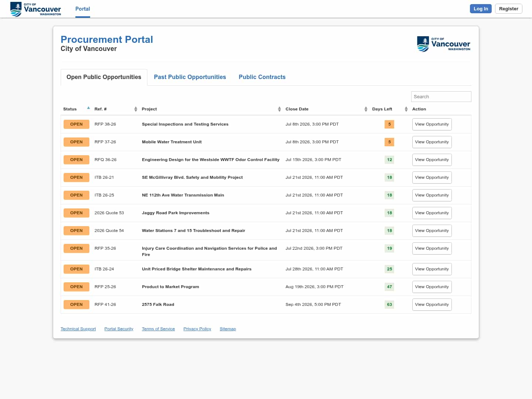This screenshot has width=532, height=399.
Task: Click the City of Vancouver header logo
Action: click(35, 9)
